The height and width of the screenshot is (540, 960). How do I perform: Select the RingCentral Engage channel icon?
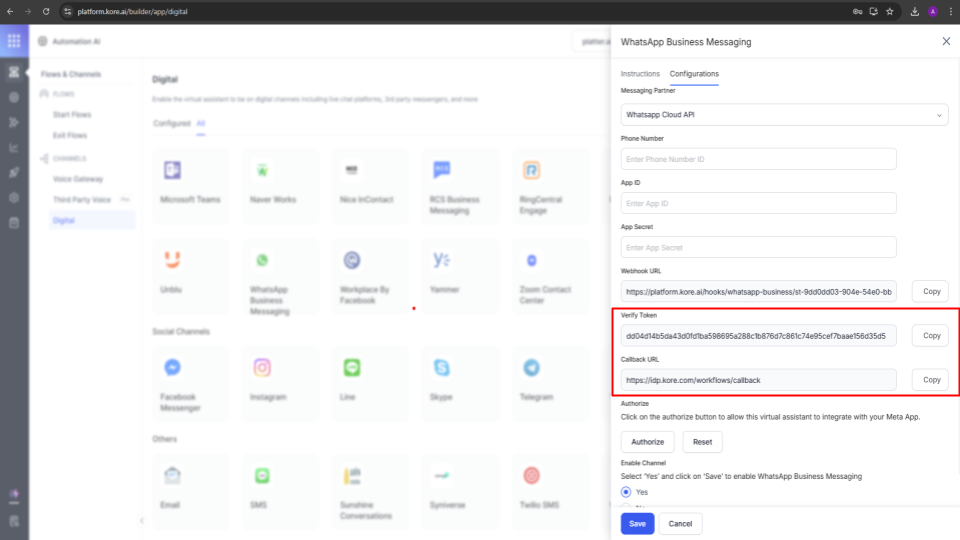531,170
